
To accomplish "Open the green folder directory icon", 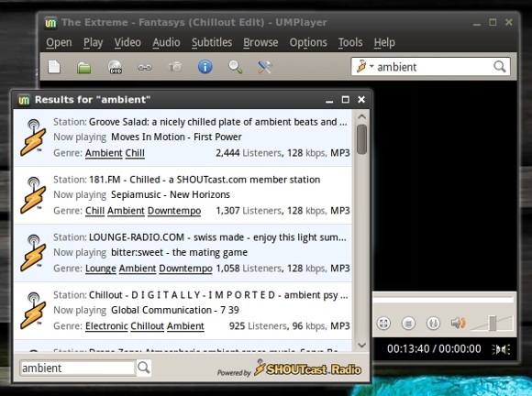I will [x=83, y=68].
